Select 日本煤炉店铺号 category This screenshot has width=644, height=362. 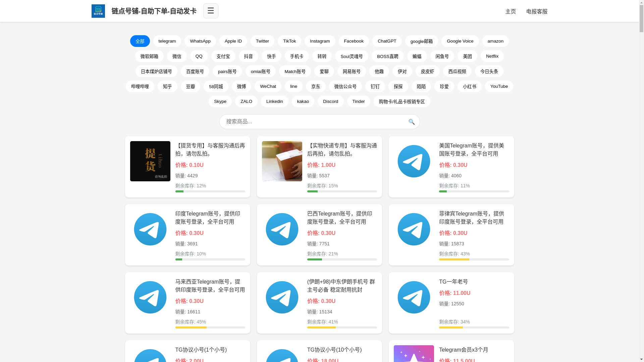(156, 71)
